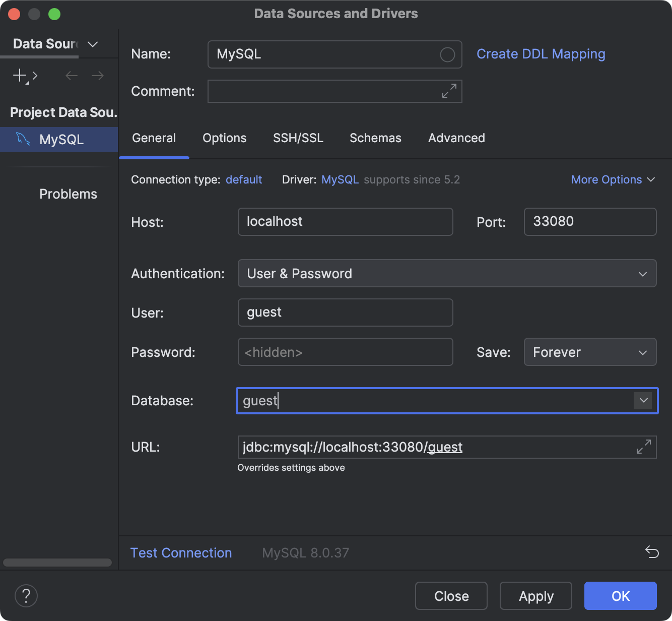The width and height of the screenshot is (672, 621).
Task: Click the forward navigation arrow in the sidebar
Action: (x=98, y=76)
